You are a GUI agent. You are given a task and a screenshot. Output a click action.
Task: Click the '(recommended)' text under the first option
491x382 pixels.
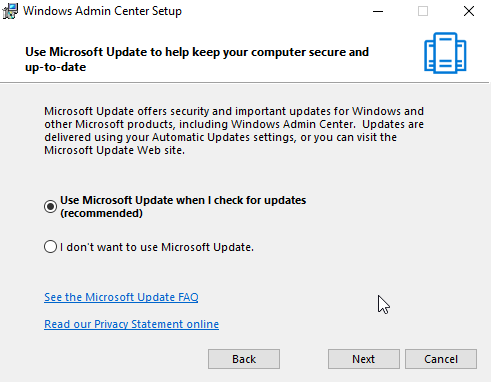coord(101,213)
